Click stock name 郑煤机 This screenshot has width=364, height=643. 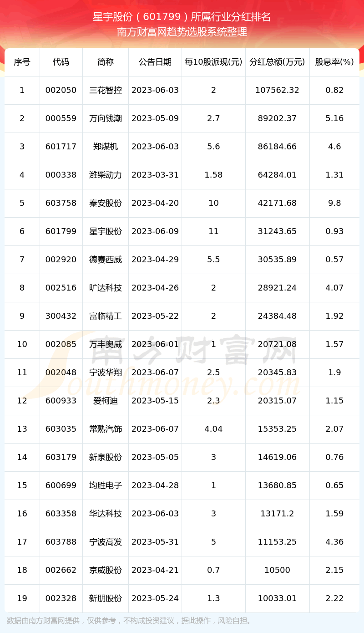point(106,147)
